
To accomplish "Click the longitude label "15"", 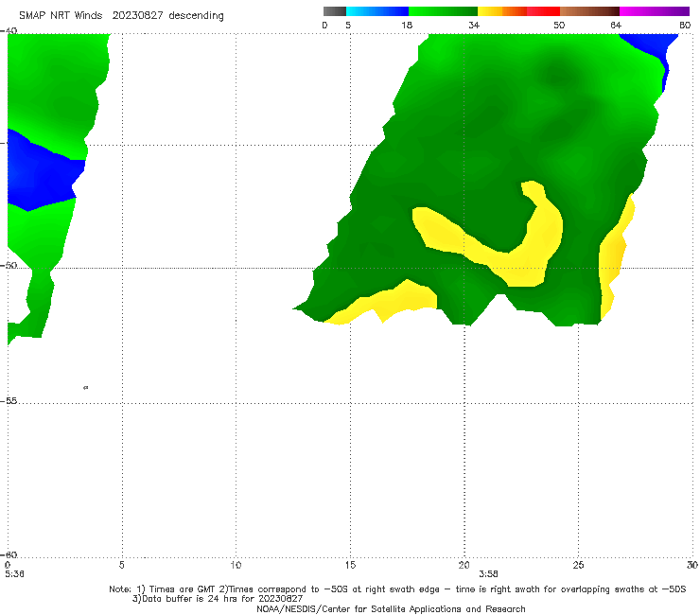I will coord(350,565).
